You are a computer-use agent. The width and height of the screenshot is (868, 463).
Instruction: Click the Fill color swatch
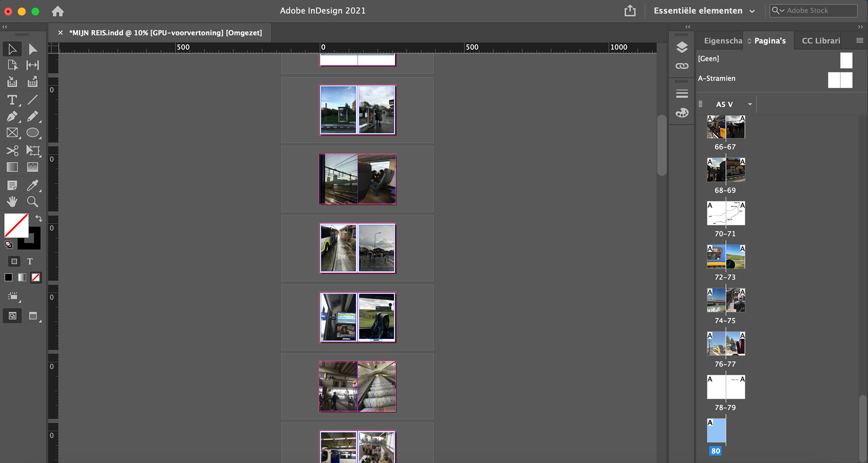(x=16, y=225)
